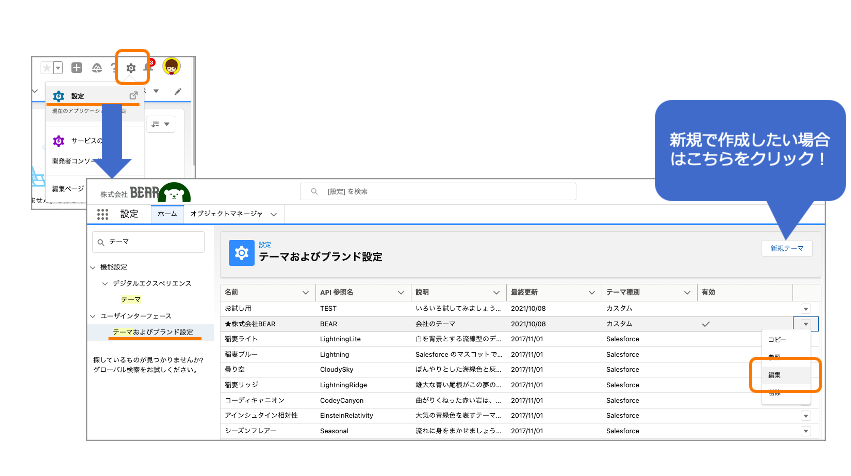The image size is (851, 476).
Task: Collapse the 機能設定 tree section
Action: 93,268
